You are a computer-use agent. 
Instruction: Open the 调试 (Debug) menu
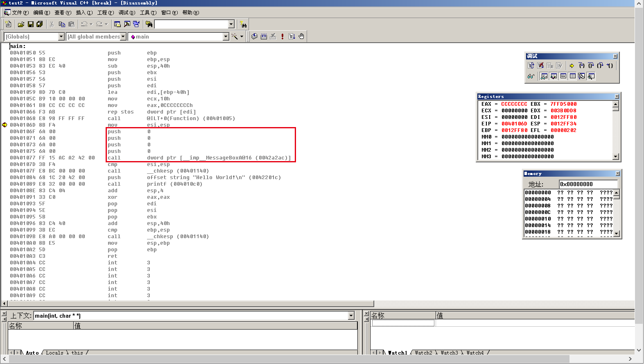[127, 13]
